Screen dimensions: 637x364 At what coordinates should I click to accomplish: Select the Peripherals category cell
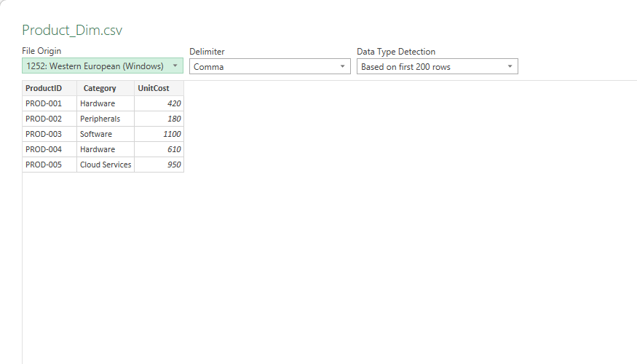point(106,119)
